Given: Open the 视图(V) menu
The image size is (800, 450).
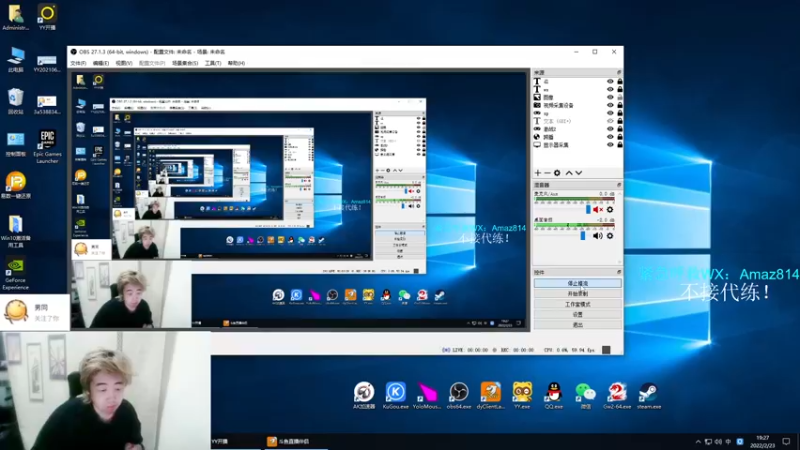Looking at the screenshot, I should 123,63.
